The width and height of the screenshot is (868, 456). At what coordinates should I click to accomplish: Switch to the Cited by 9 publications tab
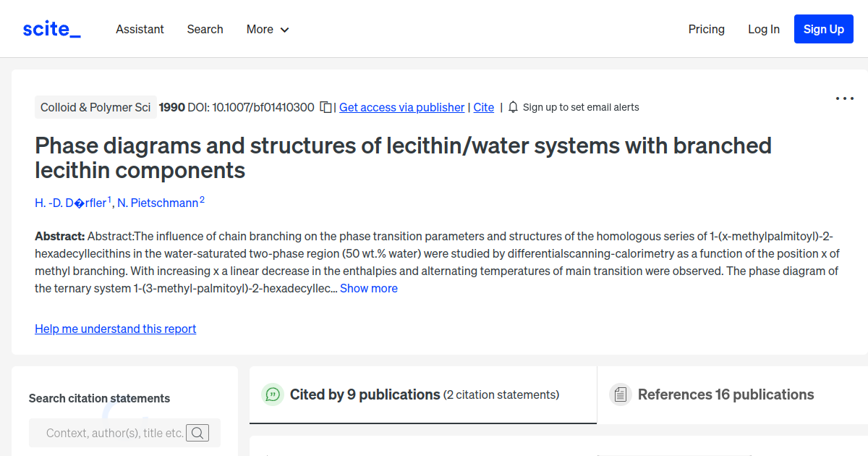pyautogui.click(x=365, y=394)
